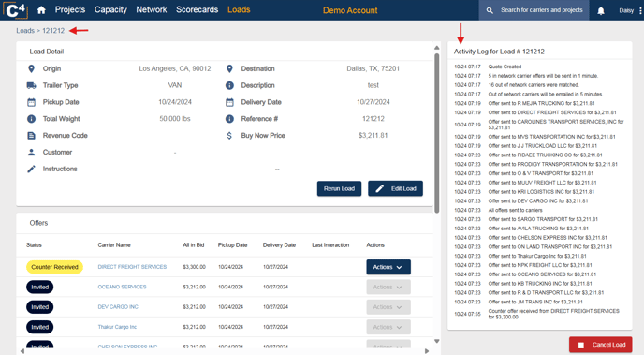Click the Instructions pencil icon

tap(31, 169)
